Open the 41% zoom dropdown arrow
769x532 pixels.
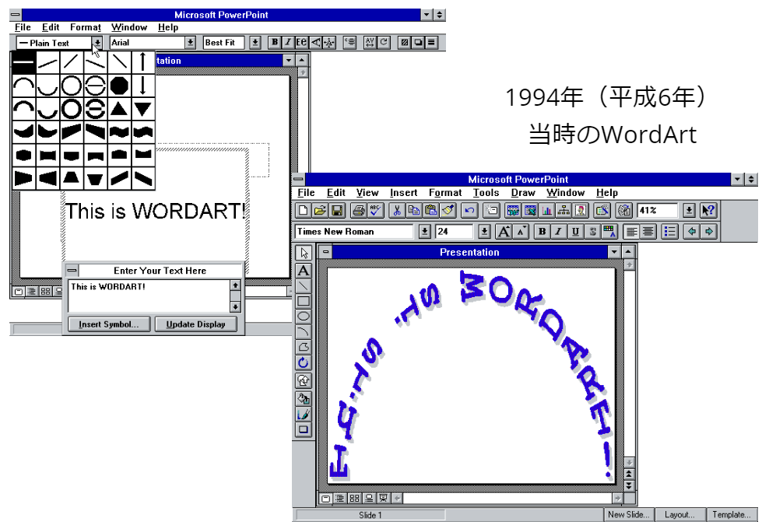(689, 211)
